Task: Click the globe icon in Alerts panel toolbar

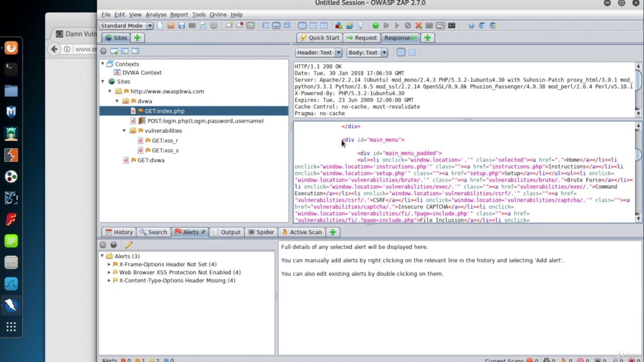Action: tap(114, 245)
